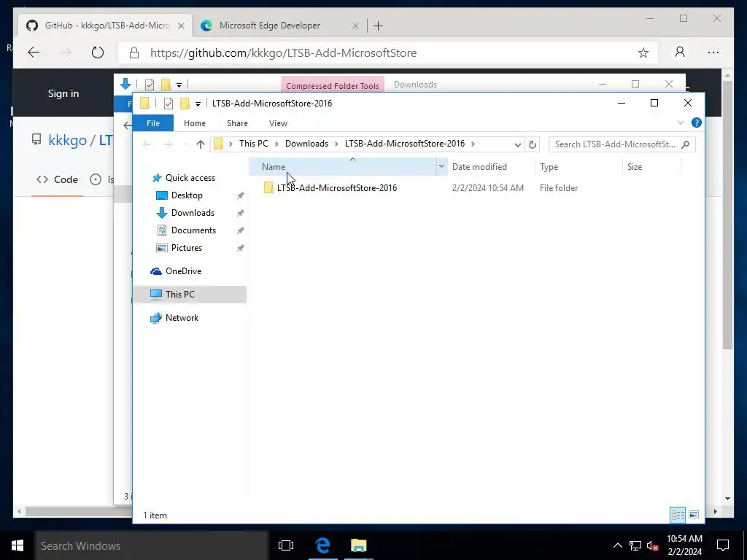Switch to Details view layout icon

(678, 515)
